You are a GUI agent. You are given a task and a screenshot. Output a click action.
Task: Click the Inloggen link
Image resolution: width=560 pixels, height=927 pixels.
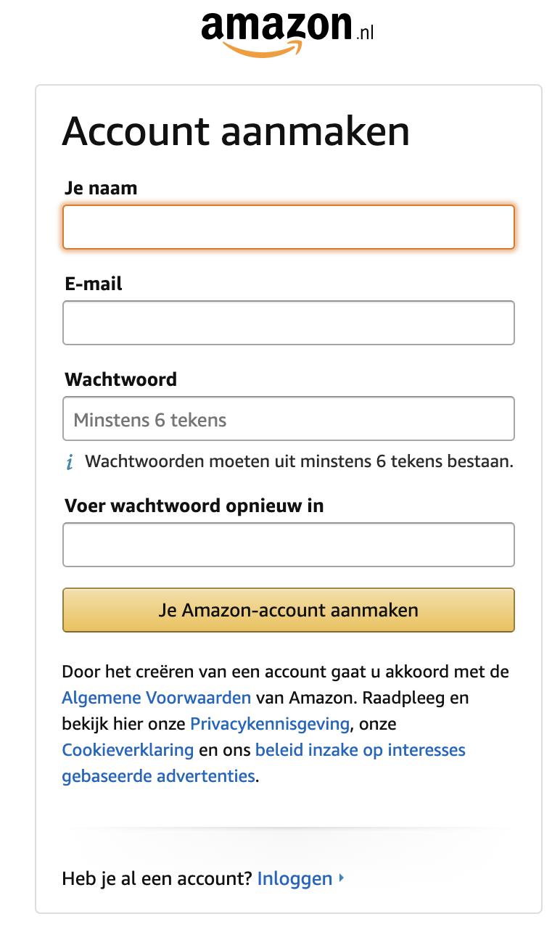(295, 878)
